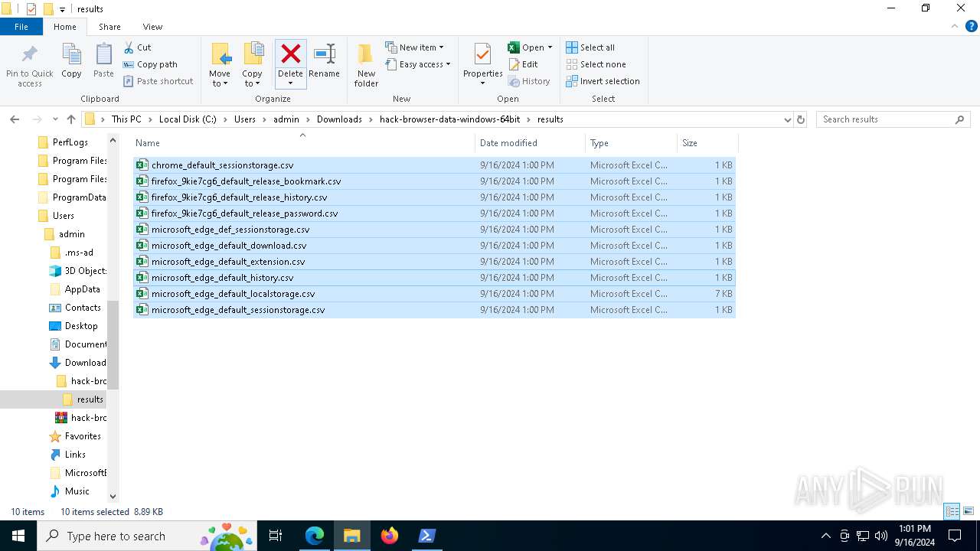Click Select all in ribbon

(590, 47)
